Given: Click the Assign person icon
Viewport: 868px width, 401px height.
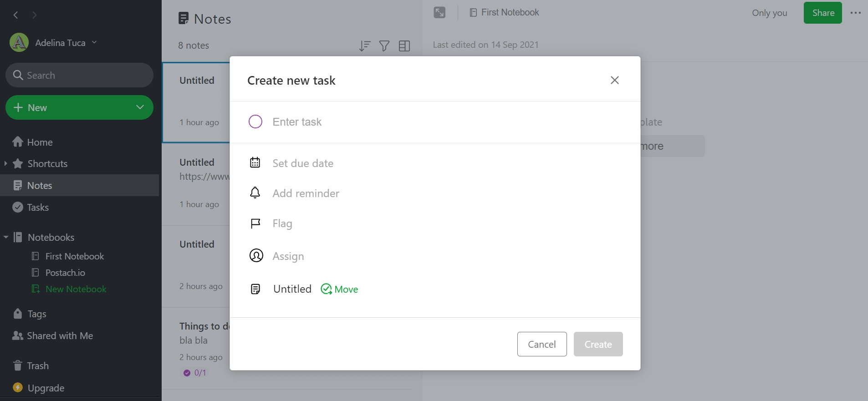Looking at the screenshot, I should click(256, 256).
